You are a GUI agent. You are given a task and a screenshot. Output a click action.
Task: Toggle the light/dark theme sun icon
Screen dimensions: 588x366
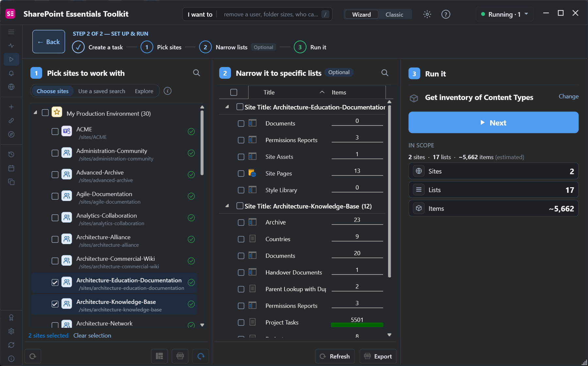(427, 14)
